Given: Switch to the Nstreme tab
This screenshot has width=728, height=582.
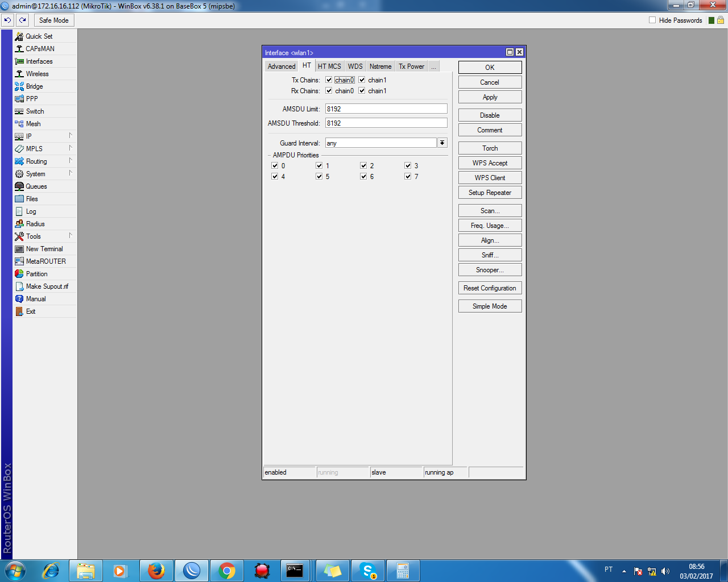Looking at the screenshot, I should coord(380,66).
